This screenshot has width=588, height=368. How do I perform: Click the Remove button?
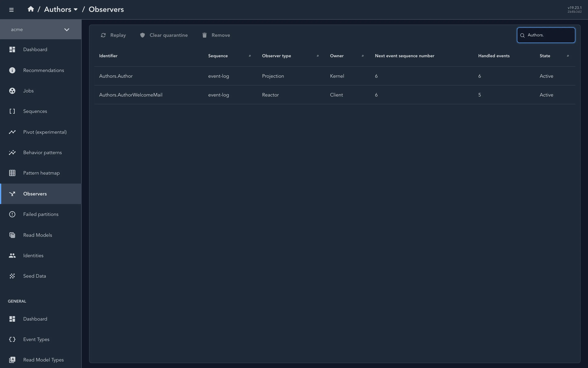coord(216,35)
